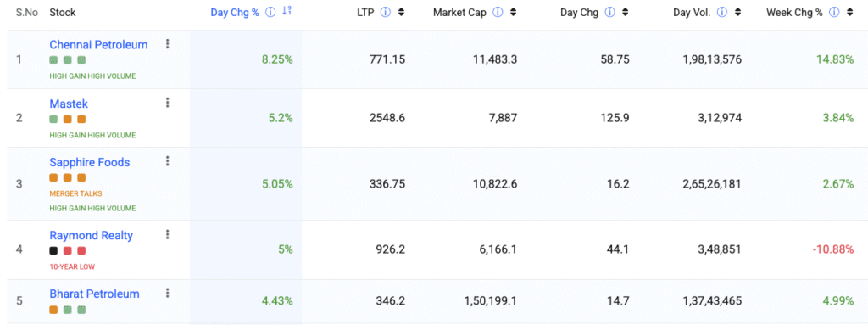Open more options for Mastek
This screenshot has width=868, height=325.
(168, 103)
